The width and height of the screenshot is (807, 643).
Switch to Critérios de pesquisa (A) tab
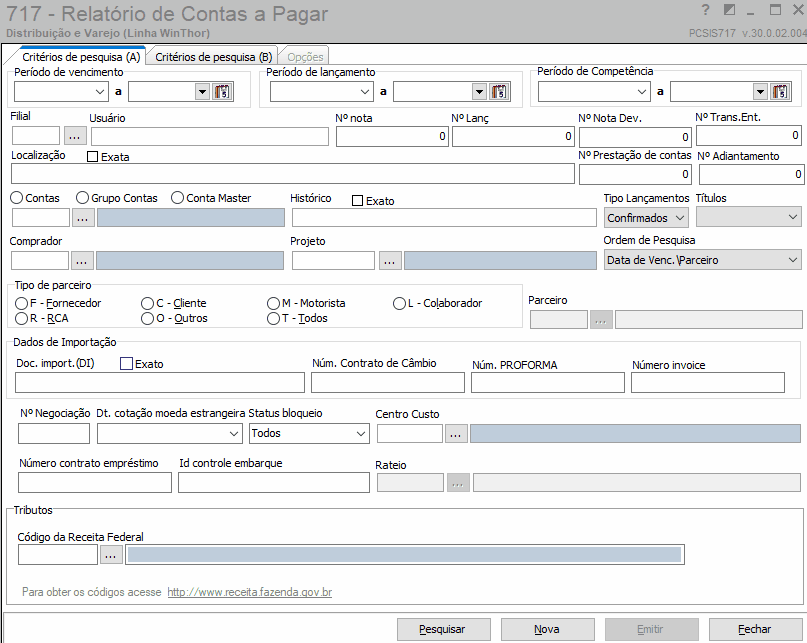click(81, 57)
